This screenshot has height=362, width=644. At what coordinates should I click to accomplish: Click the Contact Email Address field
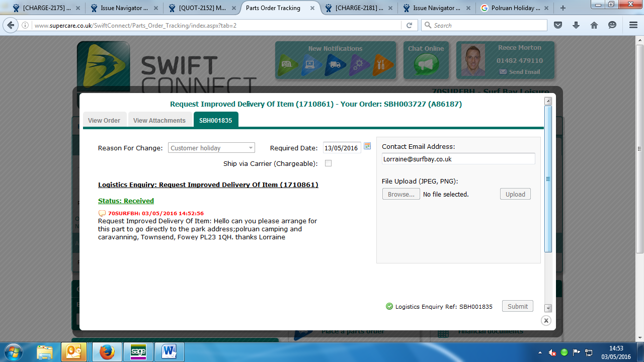(x=458, y=159)
